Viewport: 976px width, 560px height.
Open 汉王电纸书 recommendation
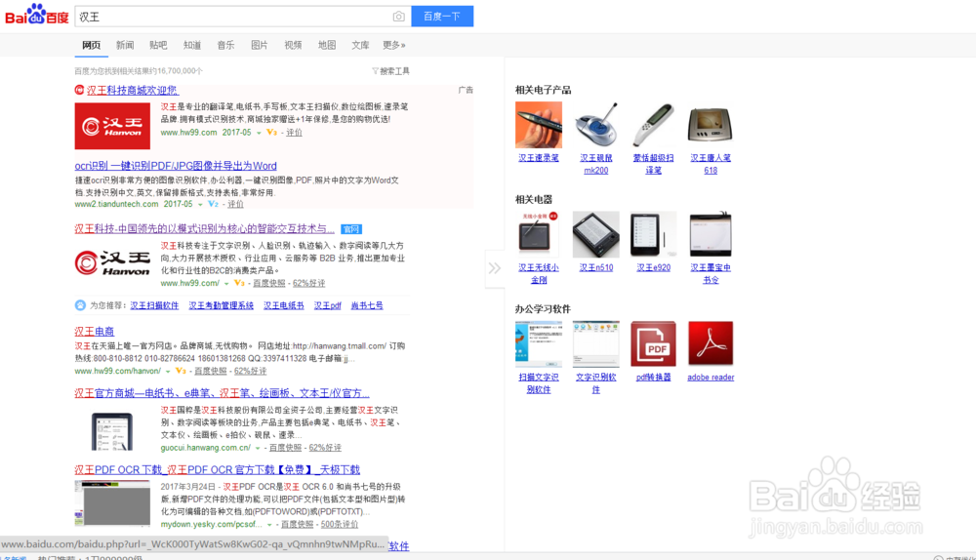[284, 305]
